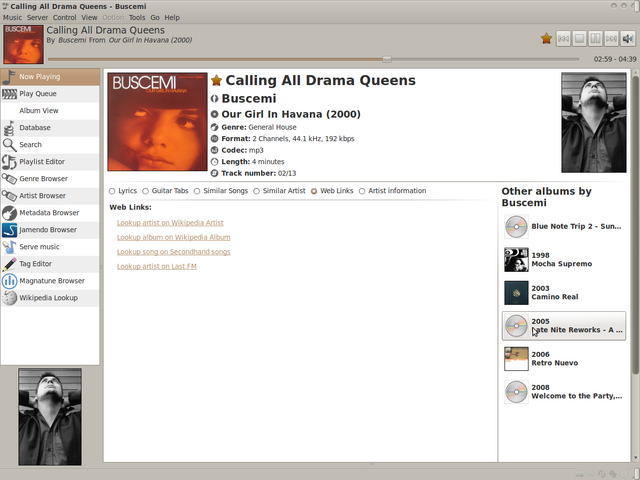This screenshot has width=640, height=480.
Task: Click Our Girl In Havana (2000) heading
Action: pyautogui.click(x=291, y=114)
